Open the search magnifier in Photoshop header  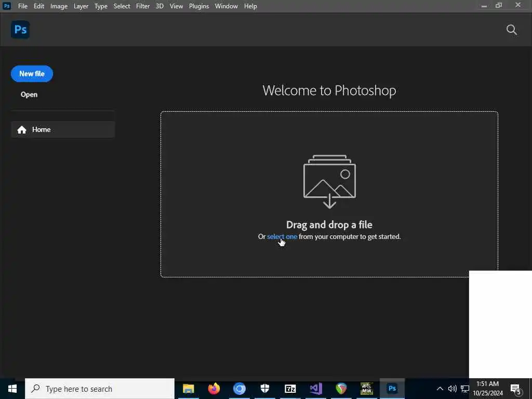click(511, 30)
